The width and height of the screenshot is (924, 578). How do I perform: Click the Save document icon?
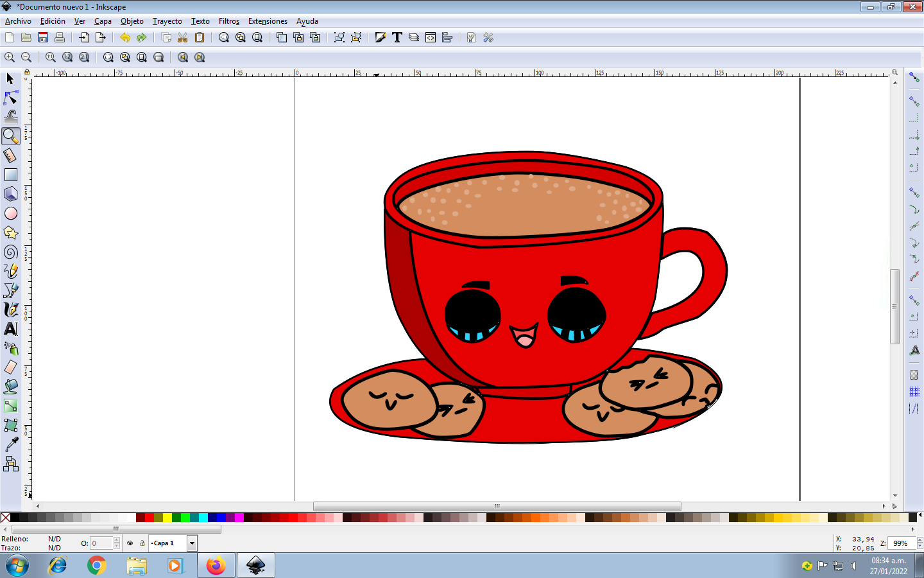coord(43,38)
